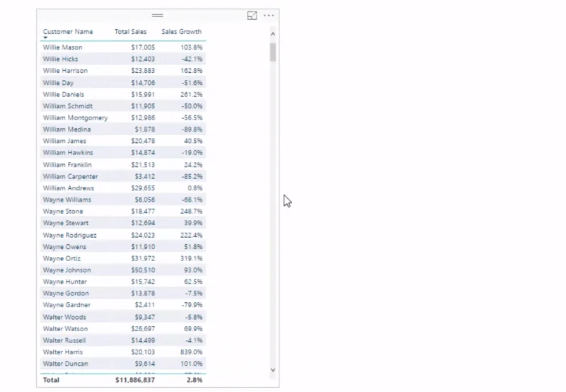The height and width of the screenshot is (392, 566).
Task: Click the scrollbar up arrow
Action: coord(273,34)
